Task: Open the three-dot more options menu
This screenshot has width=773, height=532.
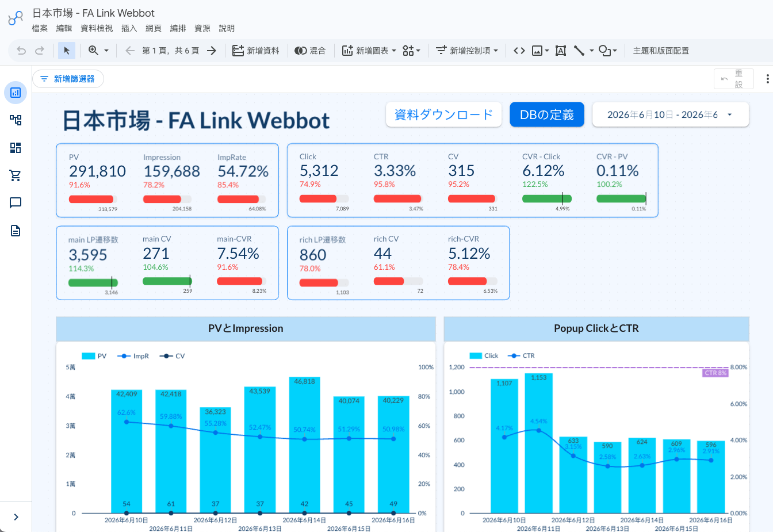Action: pyautogui.click(x=767, y=79)
